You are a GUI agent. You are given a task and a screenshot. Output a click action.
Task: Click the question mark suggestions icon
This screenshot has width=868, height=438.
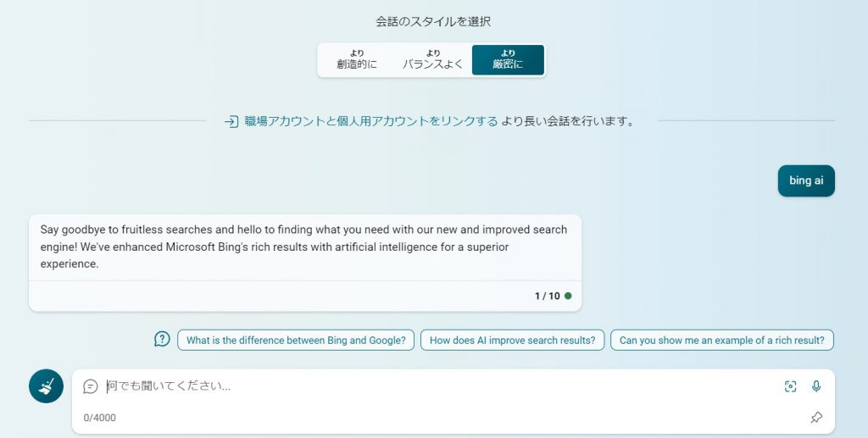tap(162, 339)
